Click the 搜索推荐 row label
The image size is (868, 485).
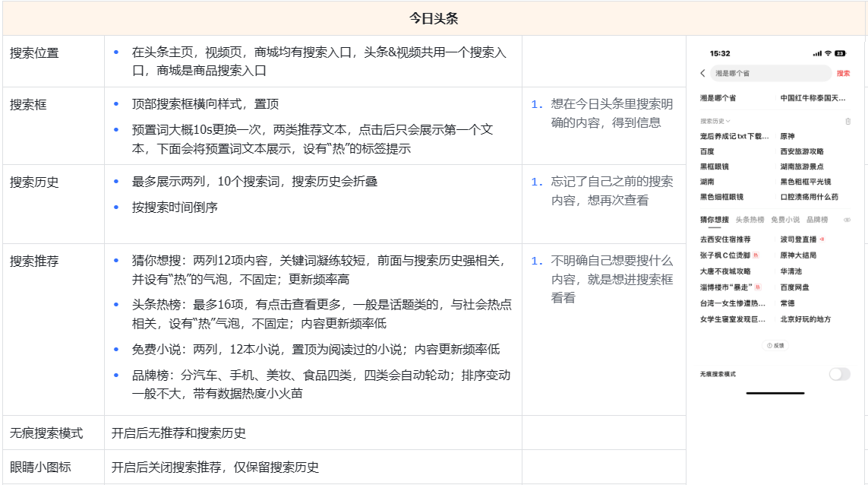pyautogui.click(x=34, y=261)
